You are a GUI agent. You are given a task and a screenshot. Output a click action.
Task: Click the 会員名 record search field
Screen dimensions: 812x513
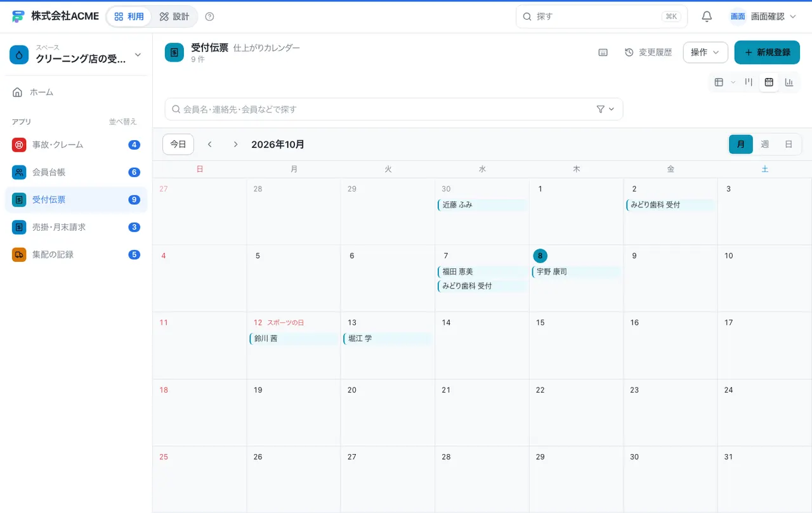click(393, 109)
